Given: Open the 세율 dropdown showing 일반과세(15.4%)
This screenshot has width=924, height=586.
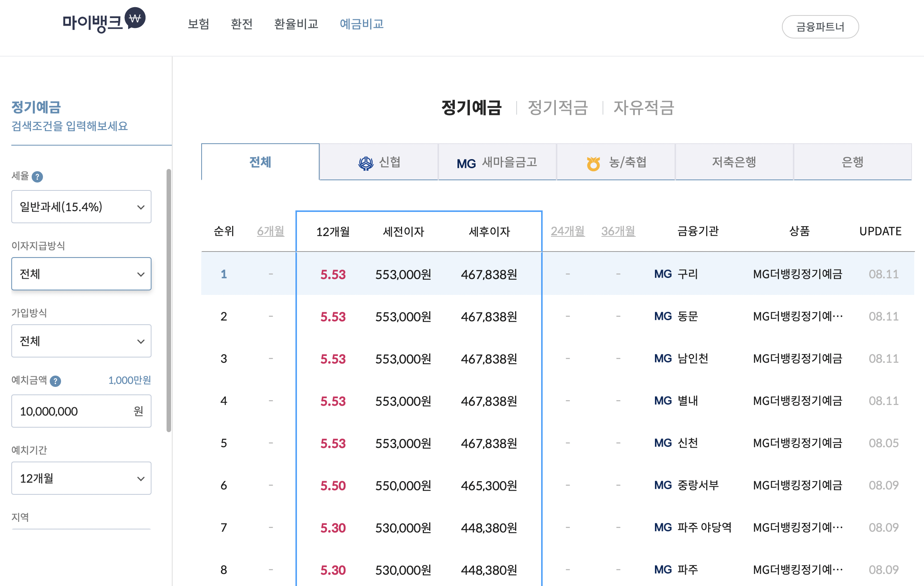Looking at the screenshot, I should point(81,207).
